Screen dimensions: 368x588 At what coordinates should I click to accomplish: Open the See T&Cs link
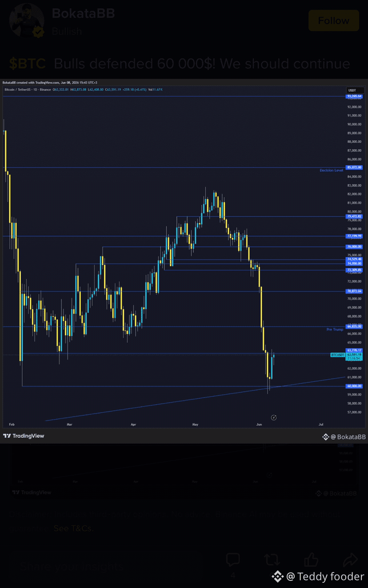73,528
